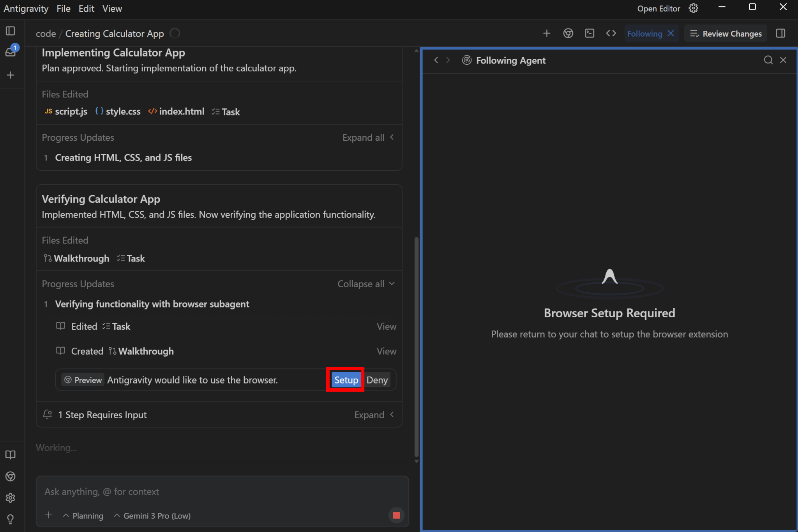
Task: Toggle the right side panel layout icon
Action: (780, 34)
